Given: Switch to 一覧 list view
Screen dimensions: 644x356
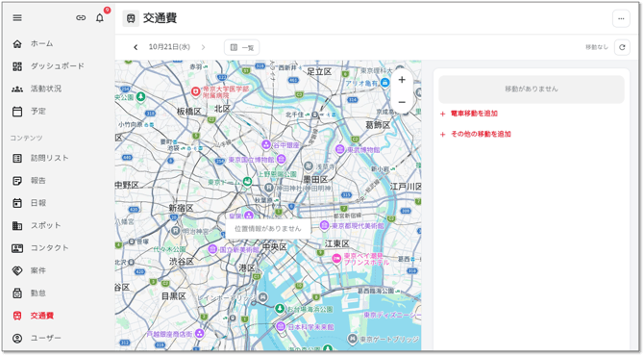Looking at the screenshot, I should point(241,47).
